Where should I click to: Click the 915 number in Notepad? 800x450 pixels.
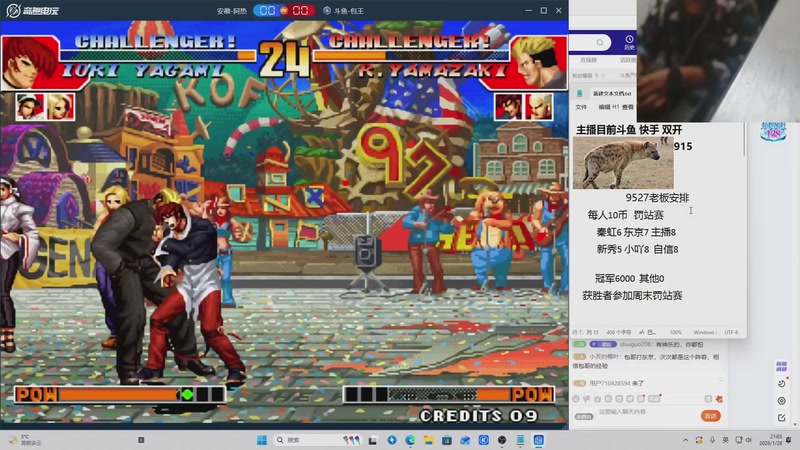coord(683,146)
